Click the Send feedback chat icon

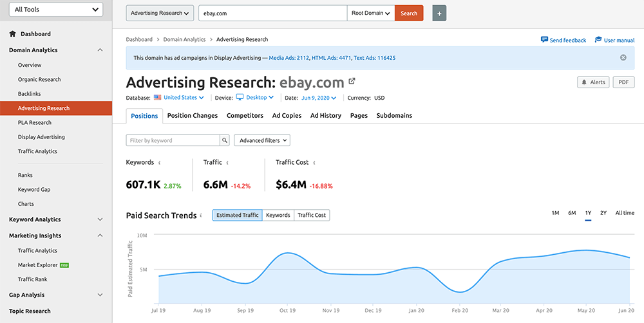click(544, 40)
